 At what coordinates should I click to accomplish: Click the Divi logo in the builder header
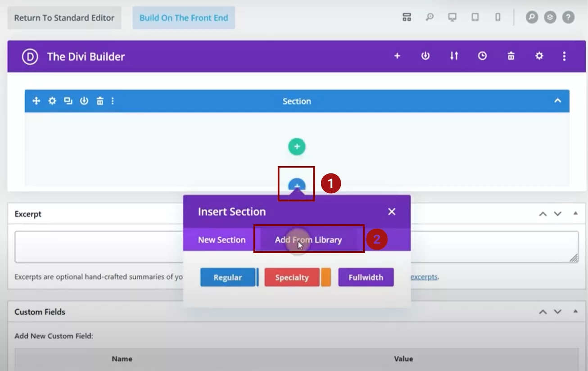pos(30,56)
